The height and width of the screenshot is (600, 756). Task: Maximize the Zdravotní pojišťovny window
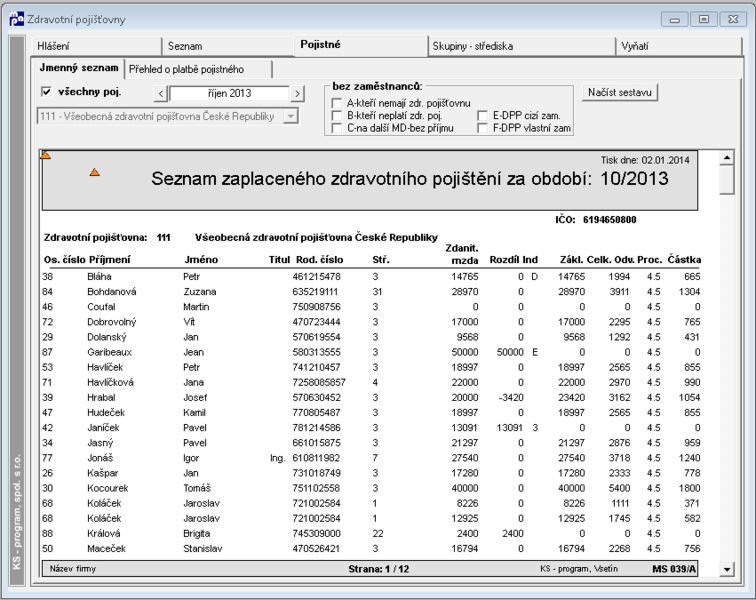[703, 19]
